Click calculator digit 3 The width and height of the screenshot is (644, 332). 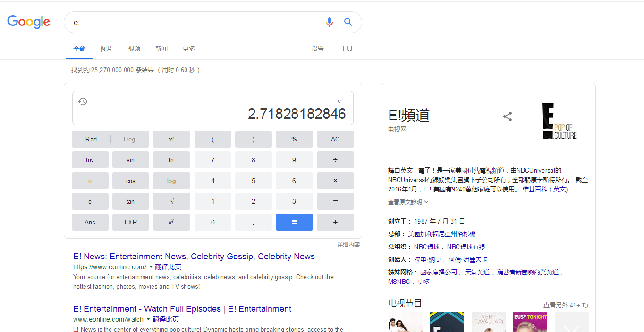pyautogui.click(x=294, y=201)
